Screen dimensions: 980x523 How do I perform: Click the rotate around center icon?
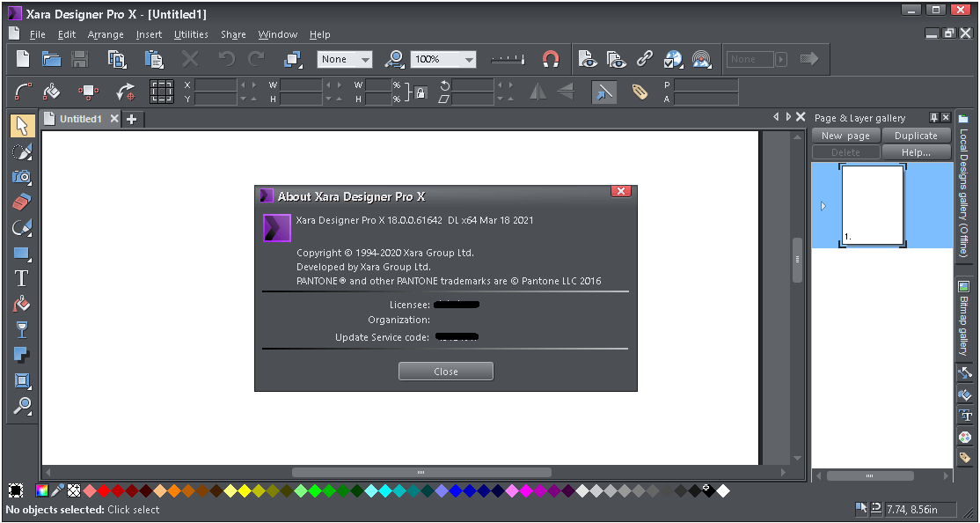tap(126, 92)
